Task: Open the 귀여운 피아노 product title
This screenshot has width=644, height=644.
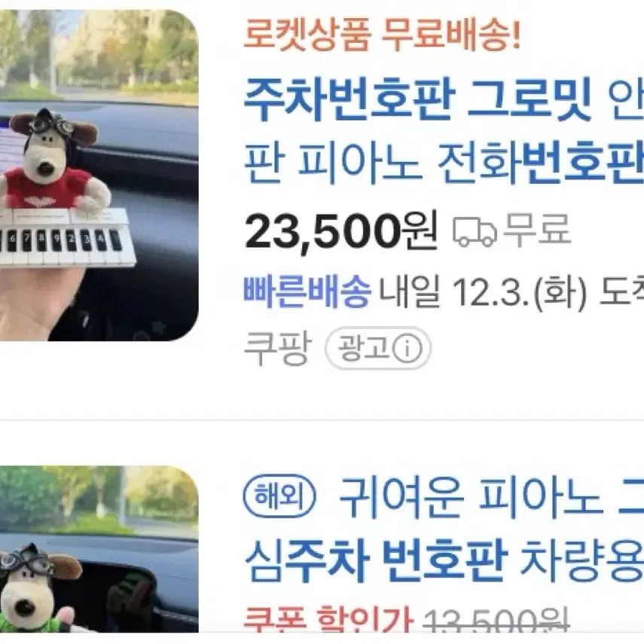Action: click(491, 497)
